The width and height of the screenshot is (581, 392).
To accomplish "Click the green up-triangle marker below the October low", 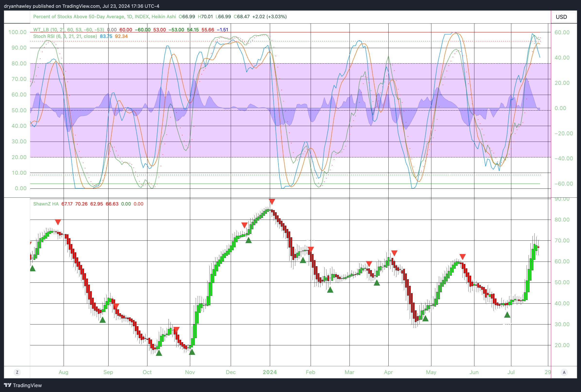I will (159, 353).
